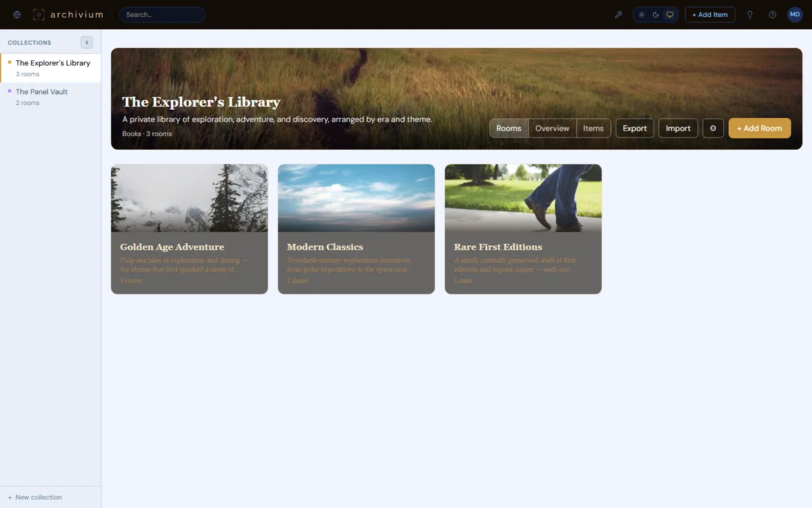Collapse the Collections sidebar chevron
This screenshot has width=812, height=508.
[87, 43]
